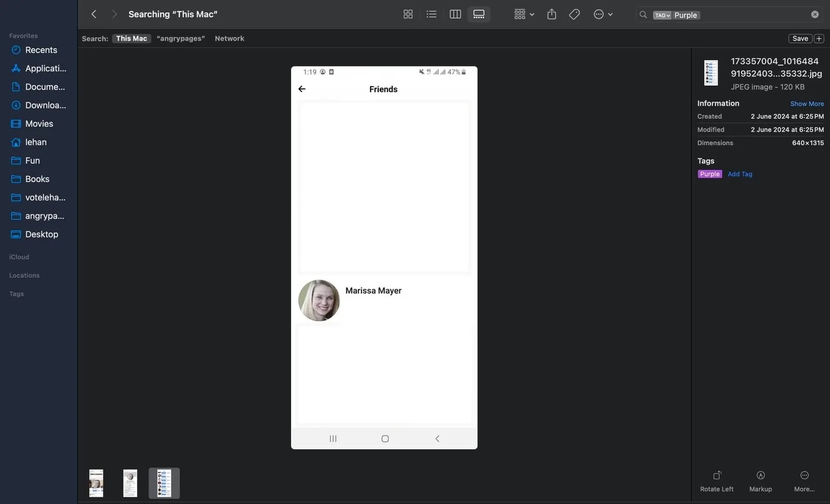
Task: Click the Share icon in toolbar
Action: click(x=552, y=14)
